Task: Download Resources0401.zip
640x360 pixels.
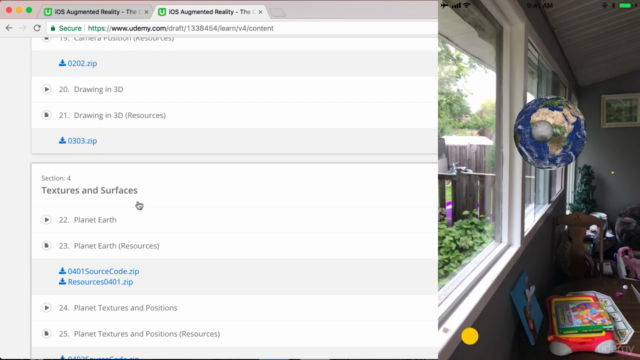Action: click(x=100, y=282)
